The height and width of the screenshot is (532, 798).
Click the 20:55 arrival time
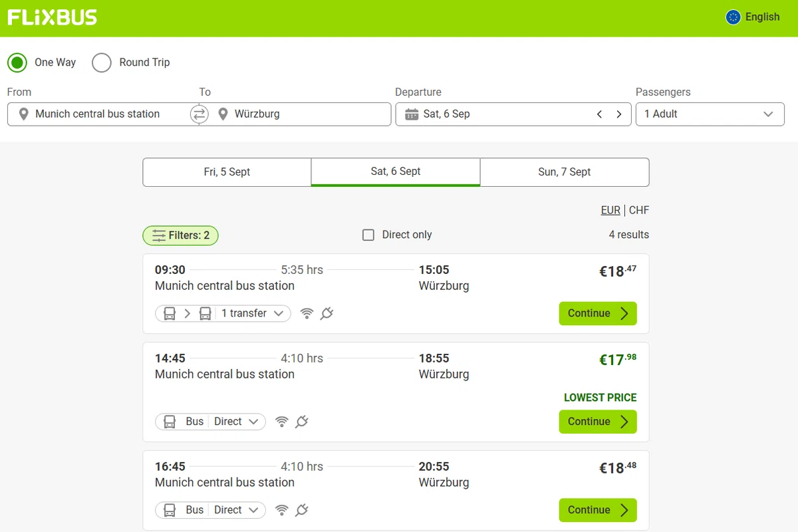(434, 467)
